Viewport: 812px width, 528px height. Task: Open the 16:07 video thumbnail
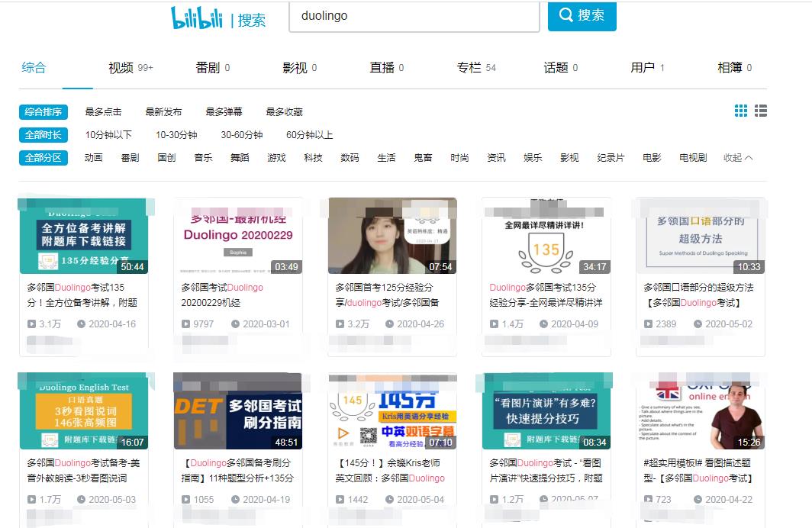coord(84,411)
